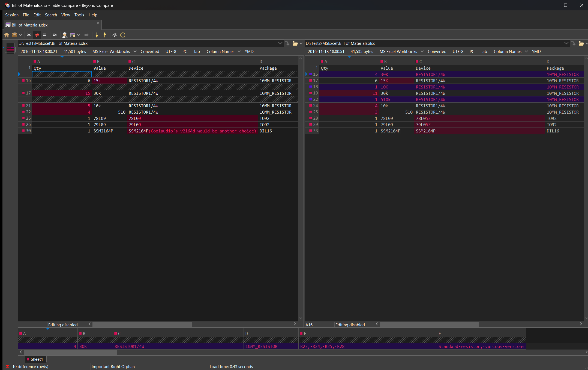The height and width of the screenshot is (370, 588).
Task: Expand right Column Names dropdown
Action: (526, 51)
